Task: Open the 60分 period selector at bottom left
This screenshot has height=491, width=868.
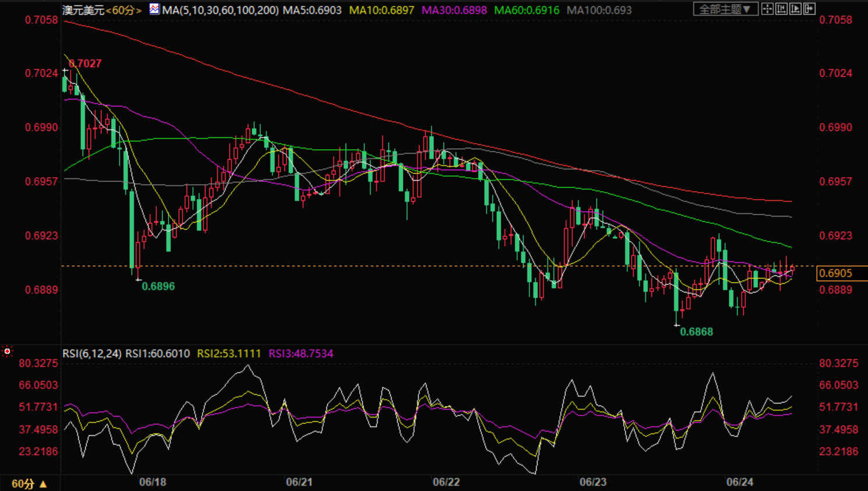Action: (29, 484)
